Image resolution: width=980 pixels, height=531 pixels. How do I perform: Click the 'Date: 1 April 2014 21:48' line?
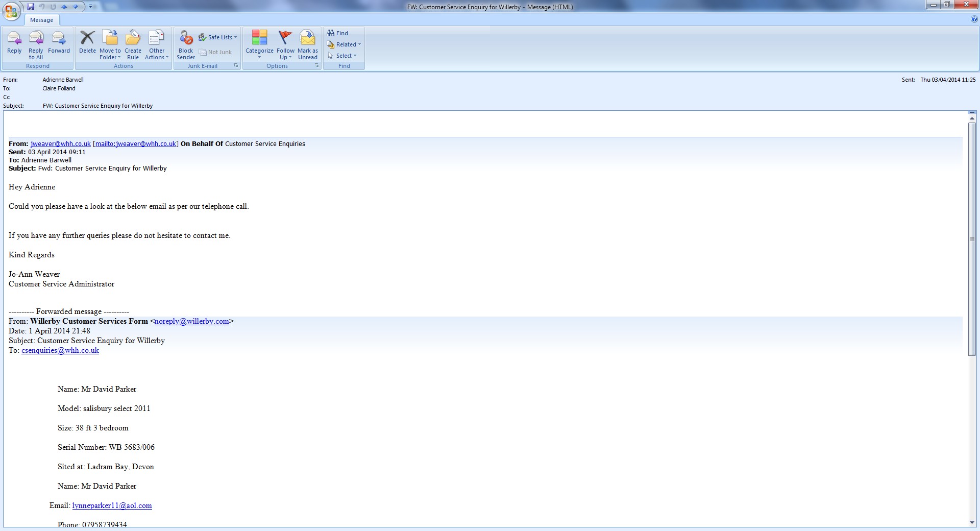50,331
